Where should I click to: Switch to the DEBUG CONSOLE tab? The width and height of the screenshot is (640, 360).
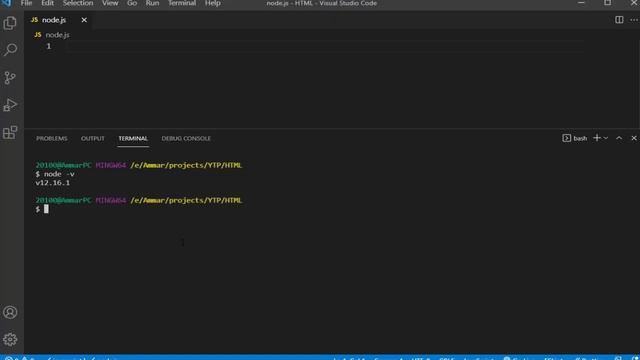pos(186,138)
